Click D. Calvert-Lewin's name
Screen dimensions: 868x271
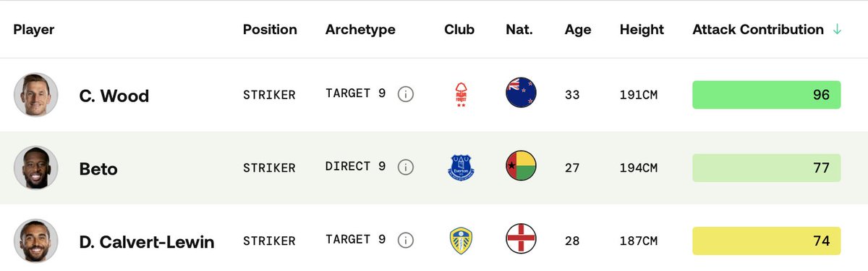point(147,242)
